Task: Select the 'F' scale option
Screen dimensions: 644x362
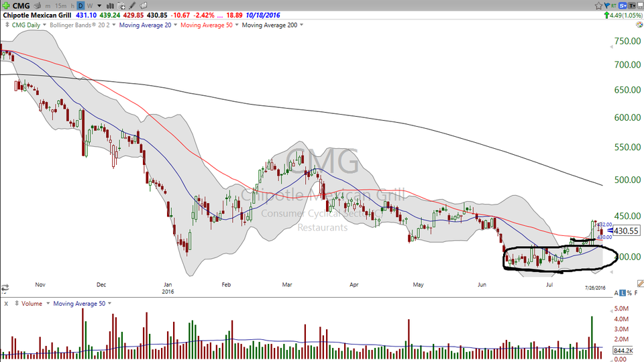Action: click(x=636, y=293)
